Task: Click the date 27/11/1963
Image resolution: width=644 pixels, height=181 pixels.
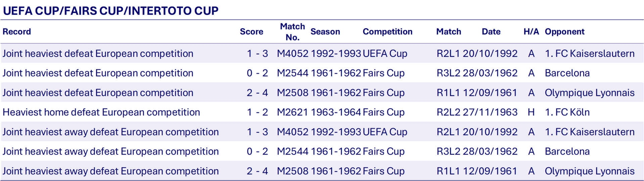Action: 490,112
